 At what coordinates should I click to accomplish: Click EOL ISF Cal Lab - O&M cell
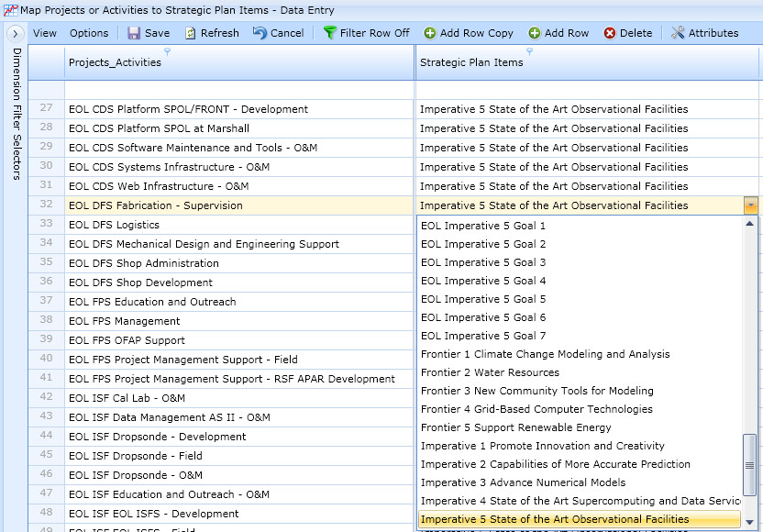click(239, 398)
